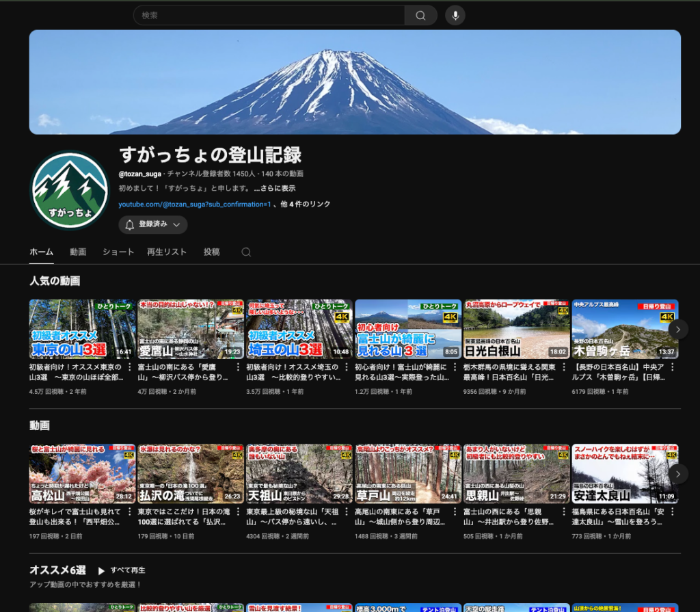Open three-dot menu for 木曽駒ヶ岳 video
The height and width of the screenshot is (612, 700).
673,367
